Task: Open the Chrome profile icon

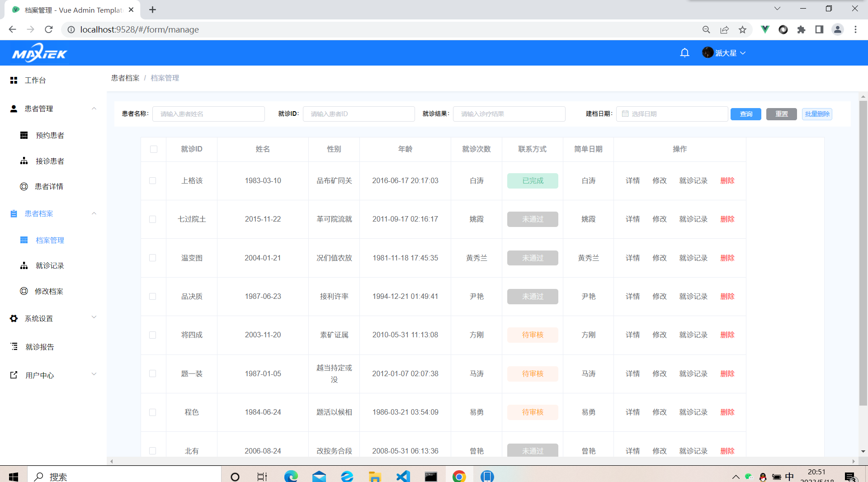Action: pos(837,29)
